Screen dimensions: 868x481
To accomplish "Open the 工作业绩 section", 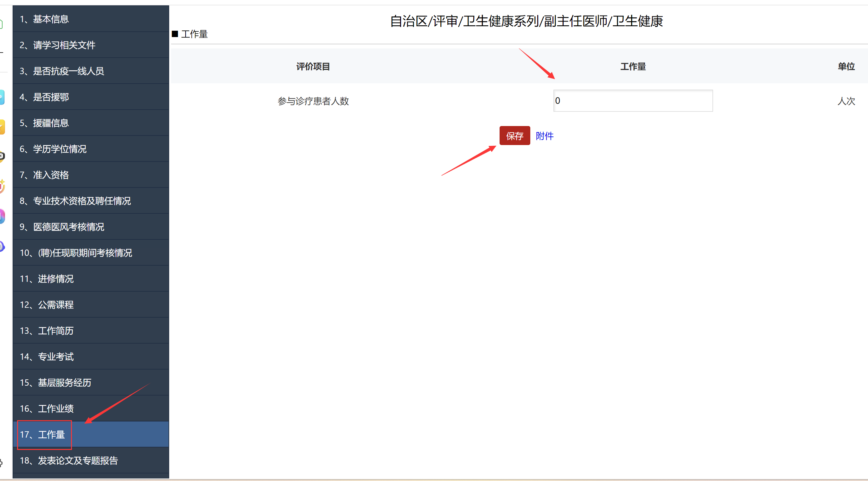I will click(x=91, y=408).
